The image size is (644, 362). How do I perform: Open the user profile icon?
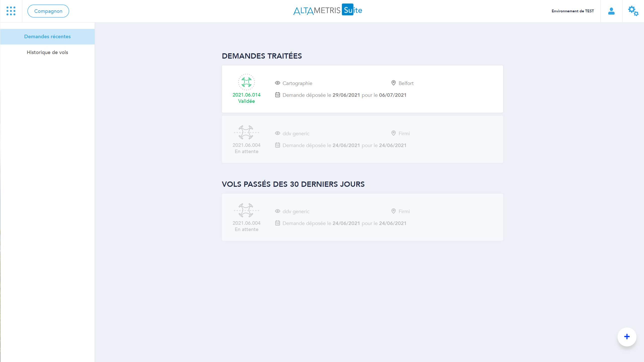click(x=611, y=11)
